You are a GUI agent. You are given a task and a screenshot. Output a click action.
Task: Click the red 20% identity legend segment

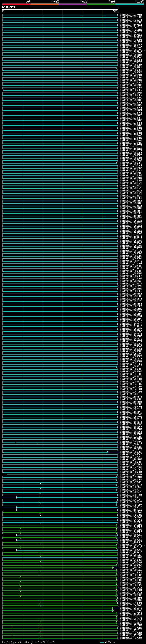(x=16, y=4)
